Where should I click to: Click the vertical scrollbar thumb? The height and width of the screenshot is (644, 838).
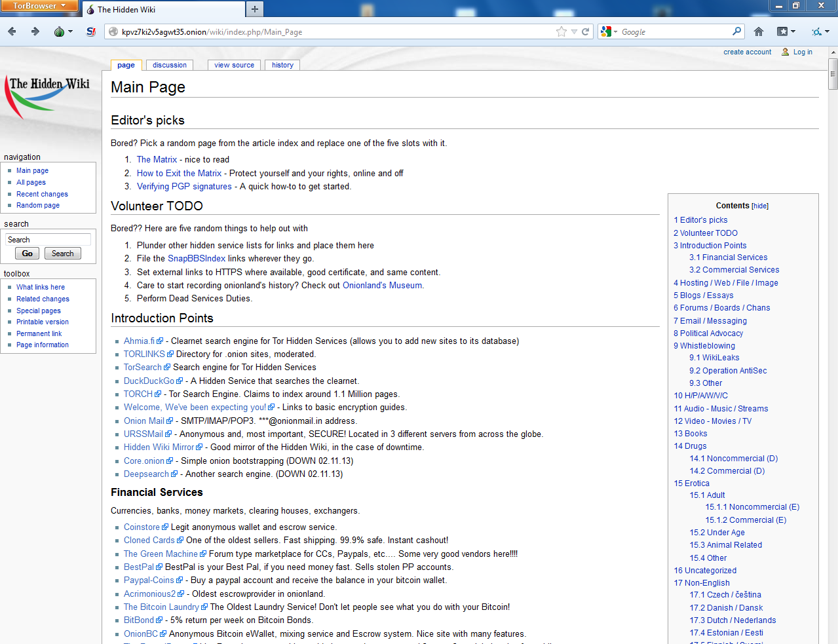tap(833, 74)
